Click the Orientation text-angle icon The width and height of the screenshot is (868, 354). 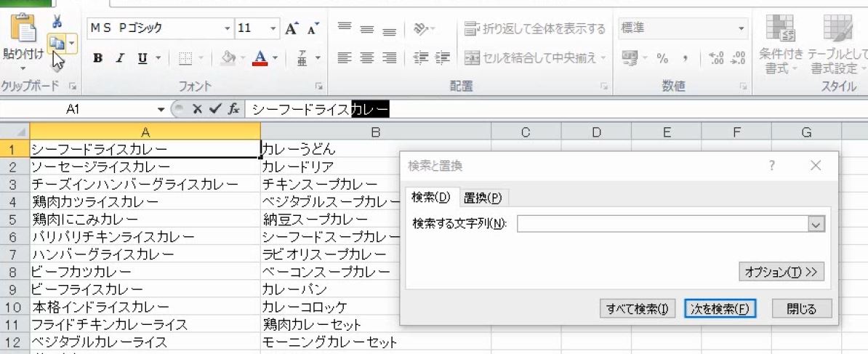point(421,29)
